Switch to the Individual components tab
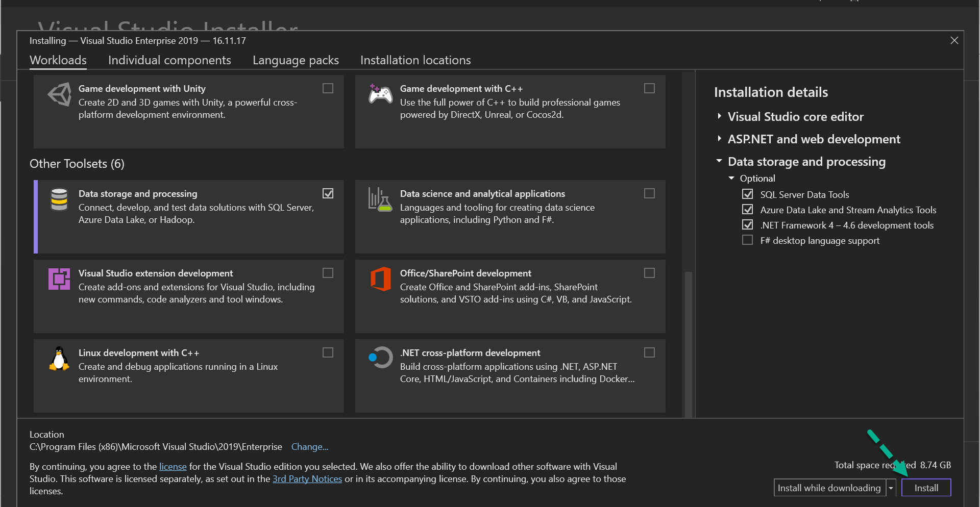Viewport: 980px width, 507px height. 169,60
